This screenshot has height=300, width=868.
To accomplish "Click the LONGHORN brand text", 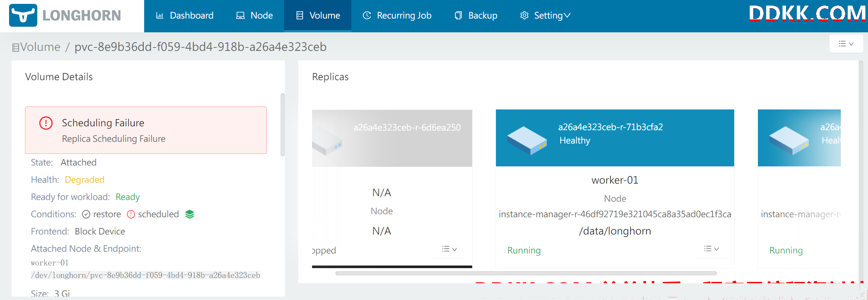I will click(82, 16).
